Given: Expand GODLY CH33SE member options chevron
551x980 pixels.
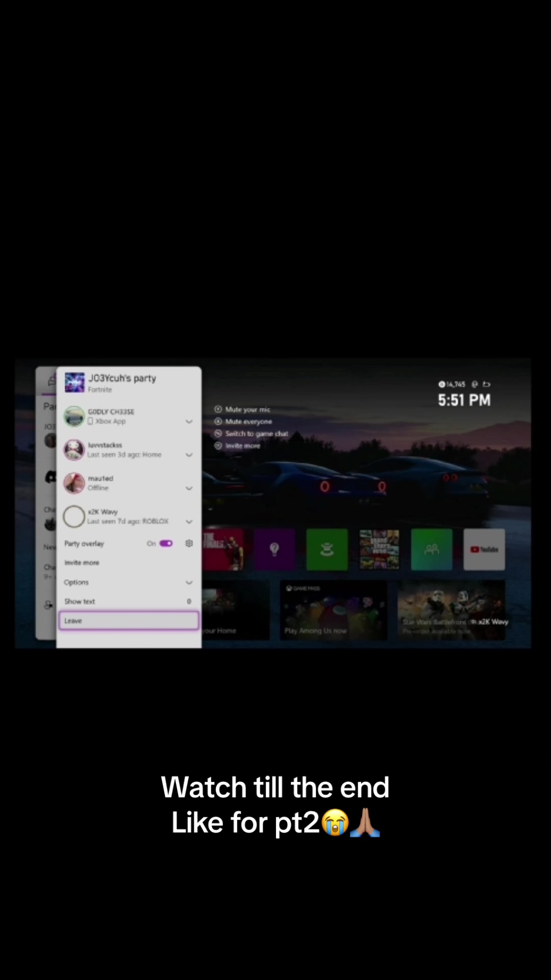Looking at the screenshot, I should point(189,422).
